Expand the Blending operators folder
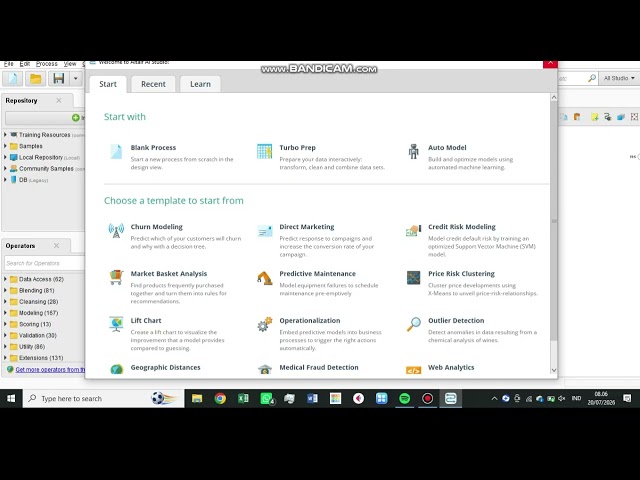640x480 pixels. coord(5,291)
